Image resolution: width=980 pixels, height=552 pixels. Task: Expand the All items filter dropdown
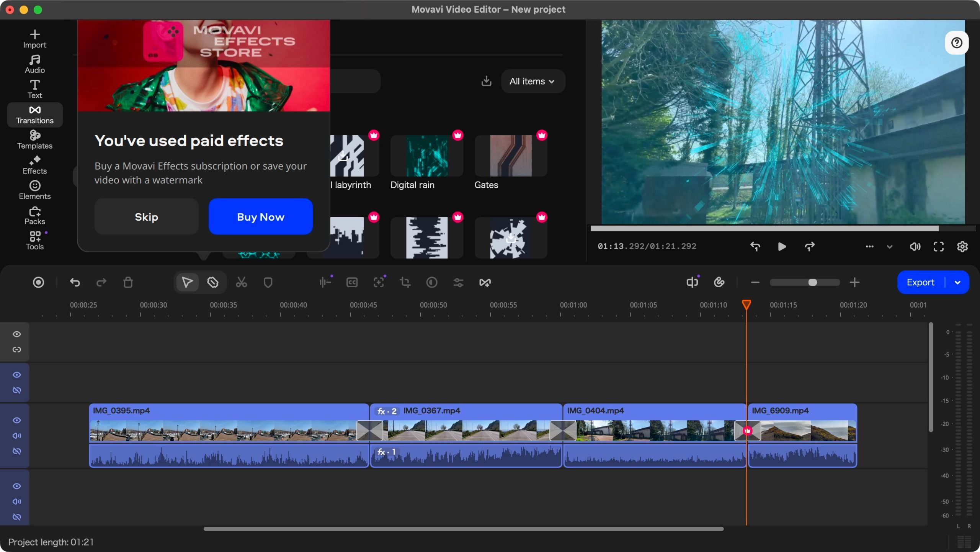click(532, 81)
